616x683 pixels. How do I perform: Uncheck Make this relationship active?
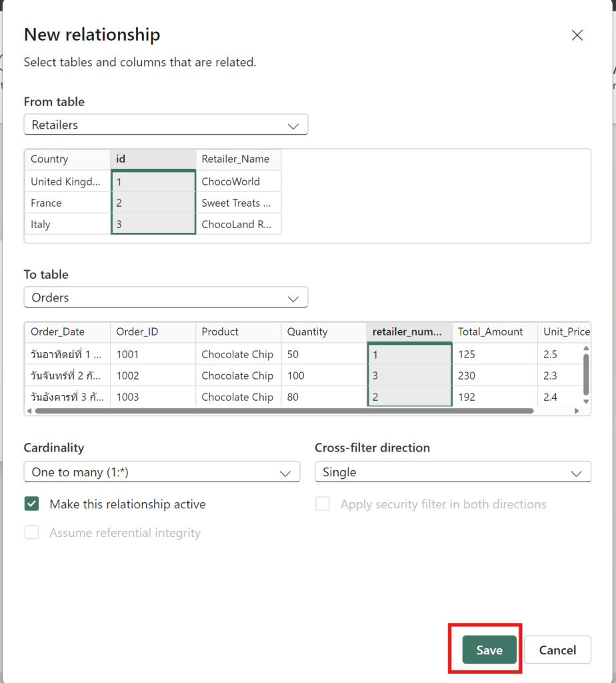[x=32, y=504]
